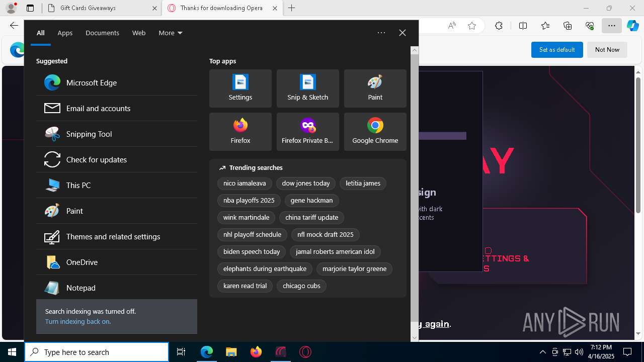Open Edge Settings and more menu
Viewport: 644px width, 362px height.
pos(612,26)
